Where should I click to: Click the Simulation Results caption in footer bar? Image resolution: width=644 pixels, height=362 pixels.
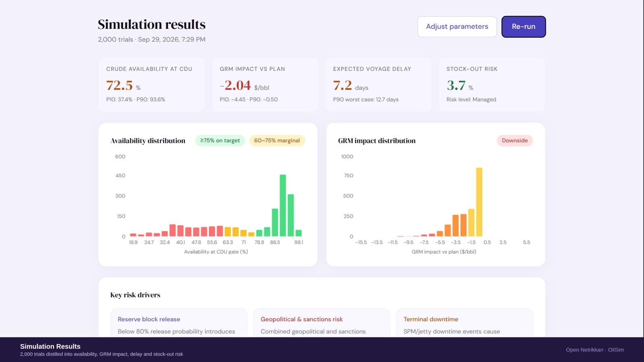tap(50, 346)
